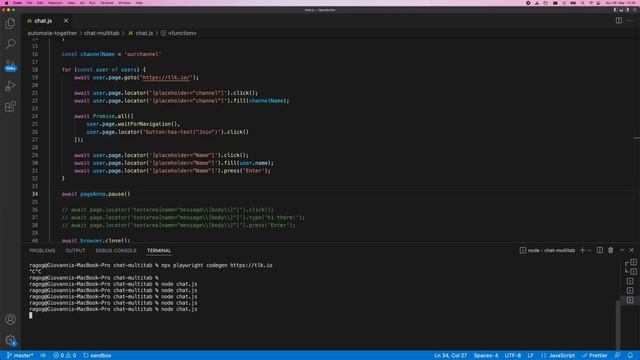640x360 pixels.
Task: Open the Selection menu in menu bar
Action: 55,3
